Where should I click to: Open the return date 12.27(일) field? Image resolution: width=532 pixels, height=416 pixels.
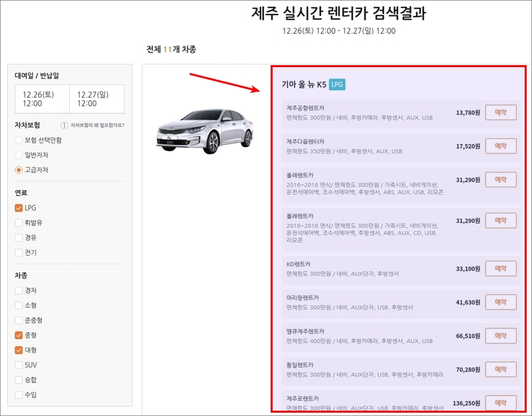pyautogui.click(x=96, y=99)
